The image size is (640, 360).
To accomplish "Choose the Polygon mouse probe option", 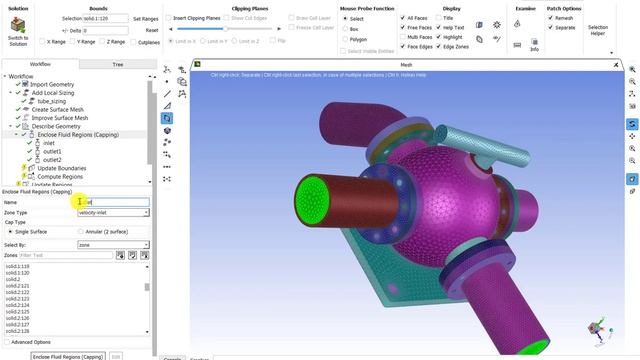I will (x=345, y=39).
